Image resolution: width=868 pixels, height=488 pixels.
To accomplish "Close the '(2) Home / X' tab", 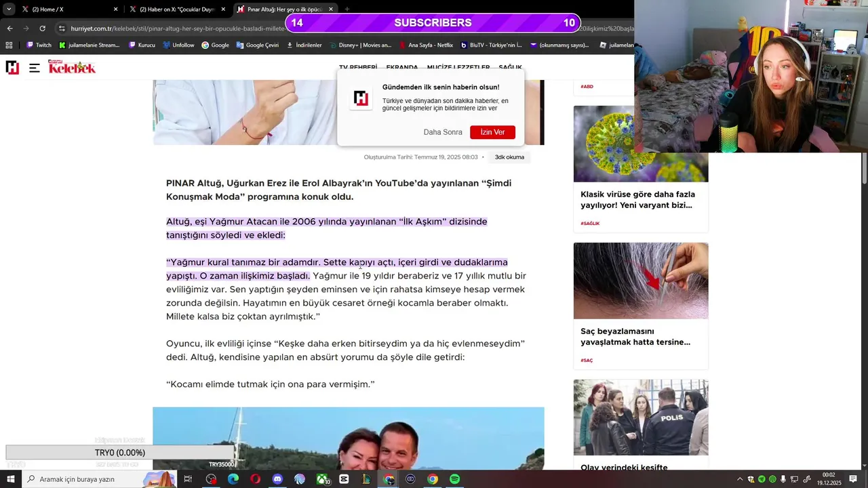I will [x=115, y=9].
